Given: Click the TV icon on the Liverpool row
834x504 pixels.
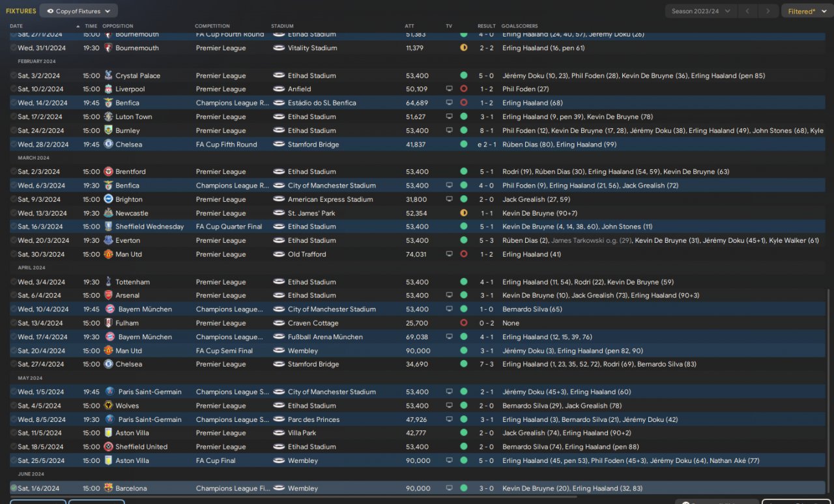Looking at the screenshot, I should (x=449, y=89).
